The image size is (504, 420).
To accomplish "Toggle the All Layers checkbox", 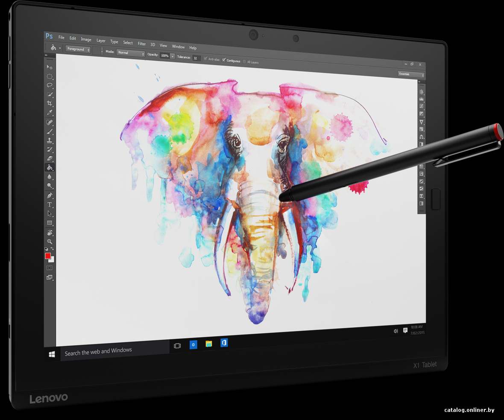I will pyautogui.click(x=245, y=61).
